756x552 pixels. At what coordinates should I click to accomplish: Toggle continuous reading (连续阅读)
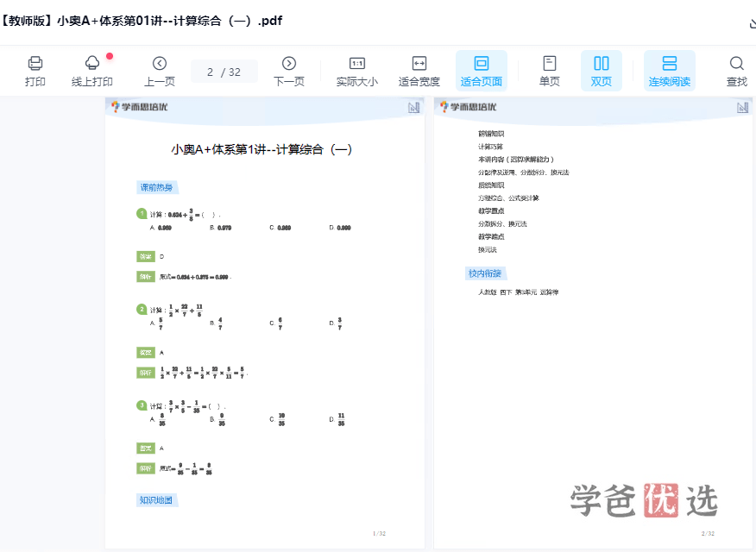[x=669, y=71]
